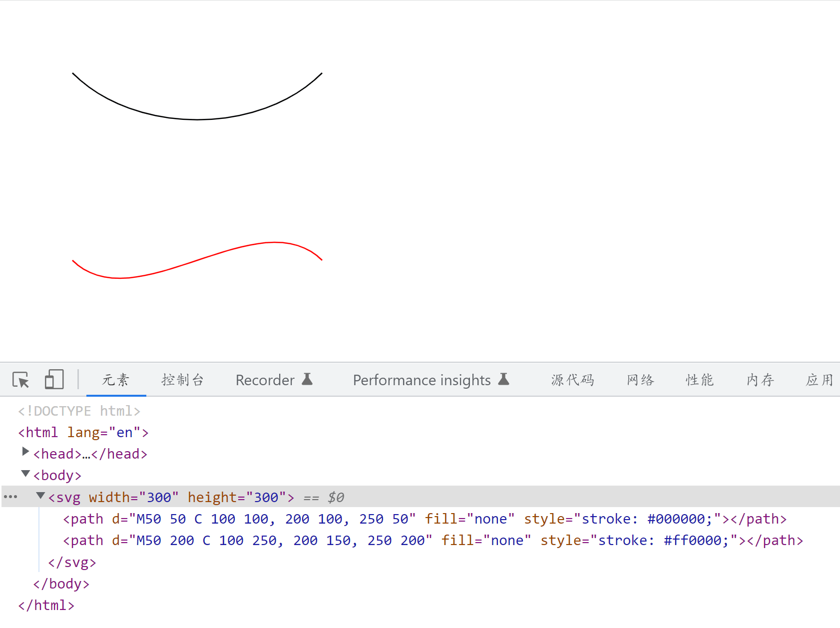Select the opening body tag row
Viewport: 840px width, 628px height.
[x=57, y=475]
